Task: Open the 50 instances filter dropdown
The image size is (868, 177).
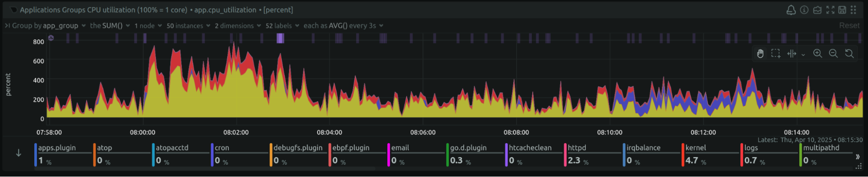Action: 188,26
